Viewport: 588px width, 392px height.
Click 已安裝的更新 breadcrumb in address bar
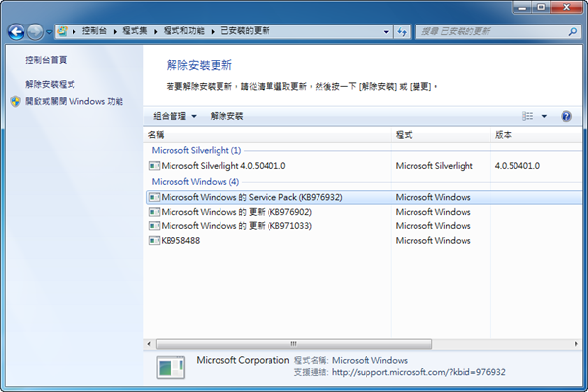pos(245,31)
